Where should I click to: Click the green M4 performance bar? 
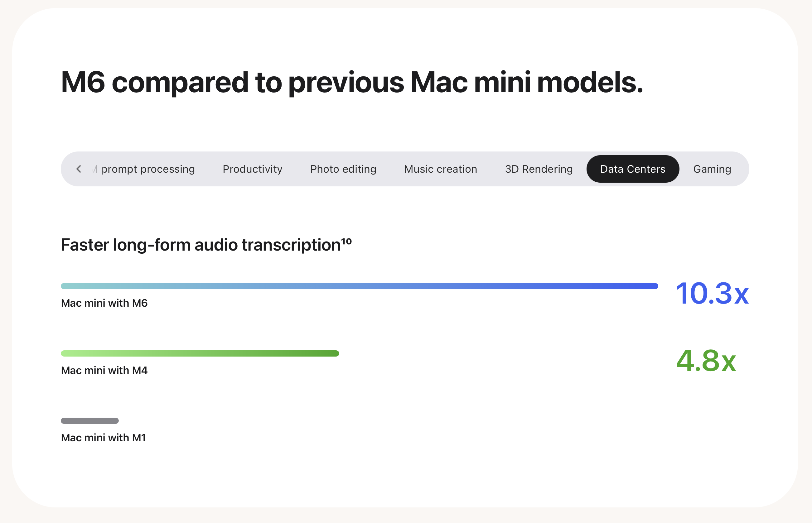click(x=200, y=353)
